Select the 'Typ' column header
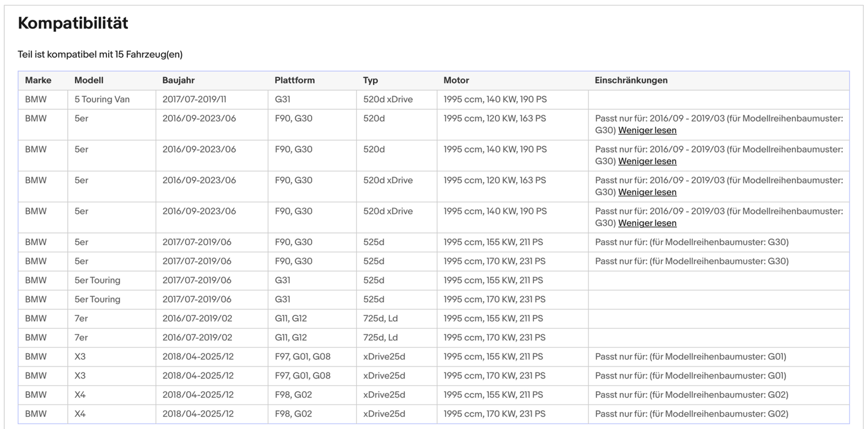This screenshot has width=868, height=429. (x=371, y=81)
